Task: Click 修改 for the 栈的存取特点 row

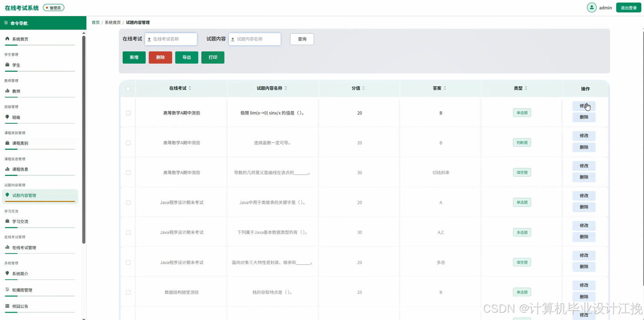Action: [x=584, y=285]
